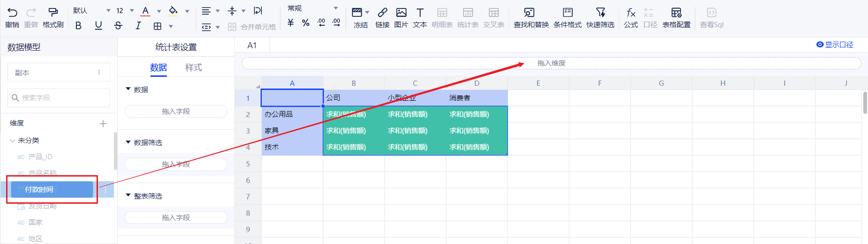Switch to the 样式 tab
The width and height of the screenshot is (868, 244).
tap(193, 67)
